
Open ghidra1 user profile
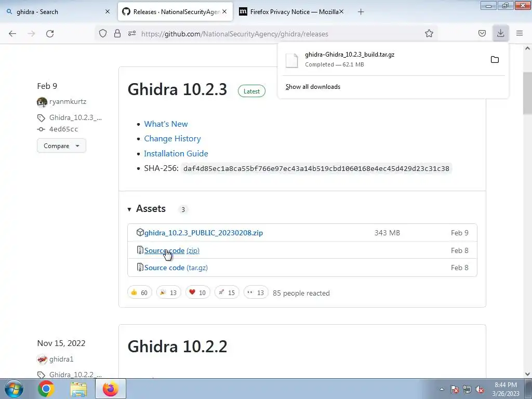click(61, 359)
